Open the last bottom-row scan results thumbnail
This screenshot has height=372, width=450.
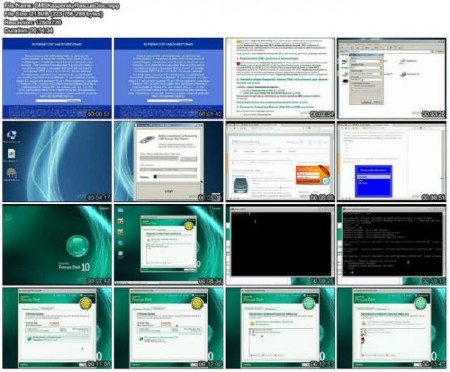[x=392, y=328]
